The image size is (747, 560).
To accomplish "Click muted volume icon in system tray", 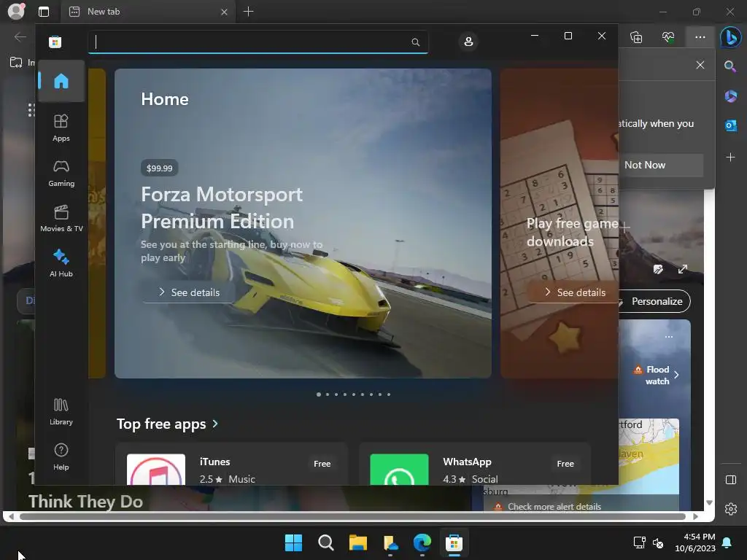I will [x=658, y=542].
